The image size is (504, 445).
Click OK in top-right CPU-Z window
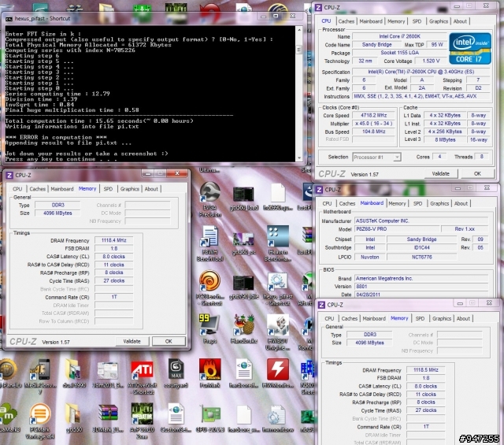pos(477,173)
